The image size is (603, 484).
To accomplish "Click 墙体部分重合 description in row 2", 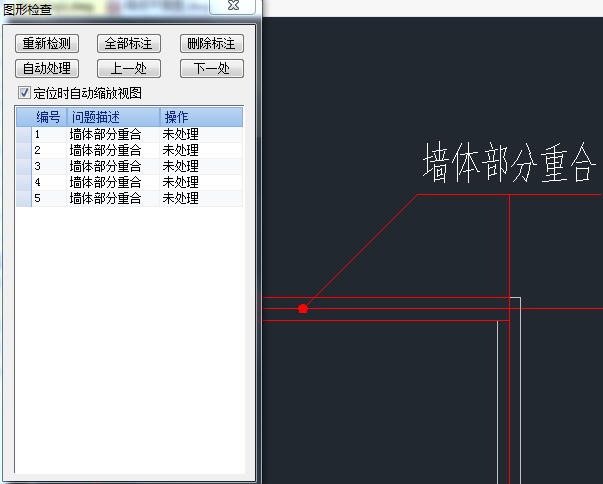I will (x=105, y=150).
